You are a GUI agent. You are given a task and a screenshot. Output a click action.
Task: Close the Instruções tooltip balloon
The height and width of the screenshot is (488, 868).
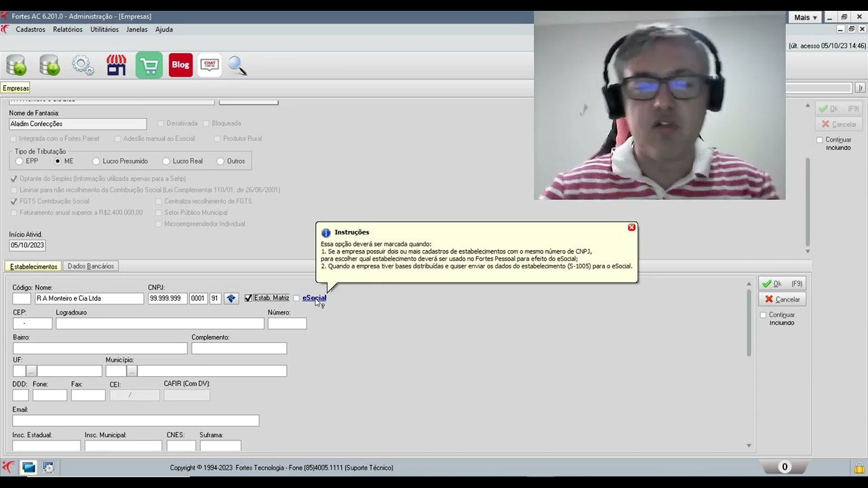click(x=631, y=228)
